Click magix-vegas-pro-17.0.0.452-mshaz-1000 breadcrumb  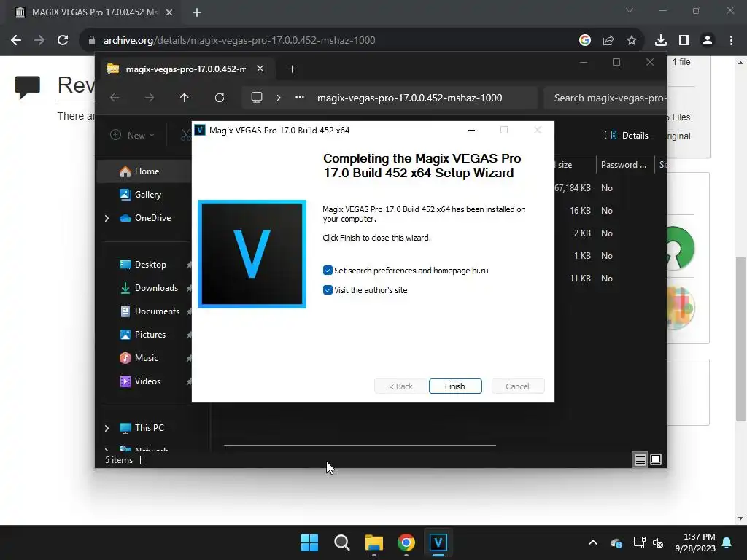coord(410,98)
